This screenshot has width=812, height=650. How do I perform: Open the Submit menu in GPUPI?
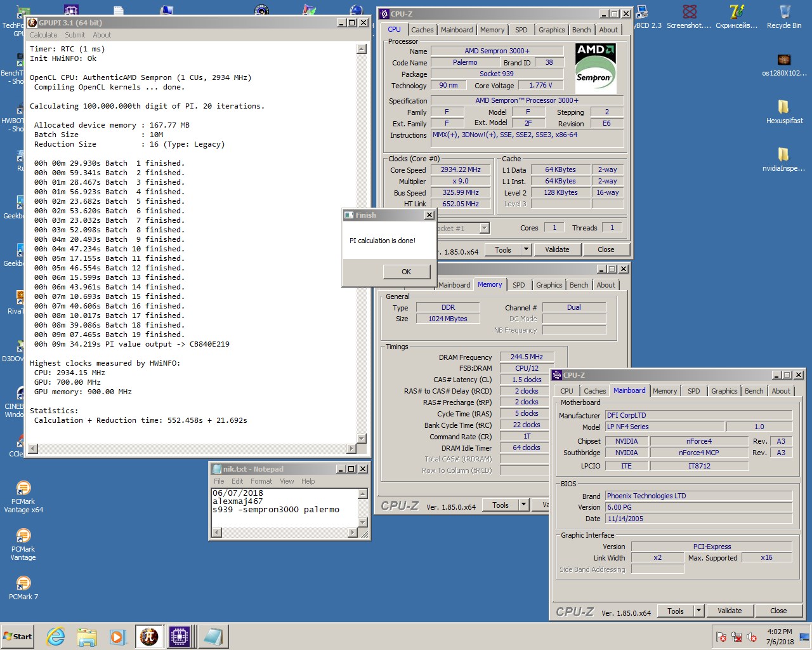coord(75,35)
